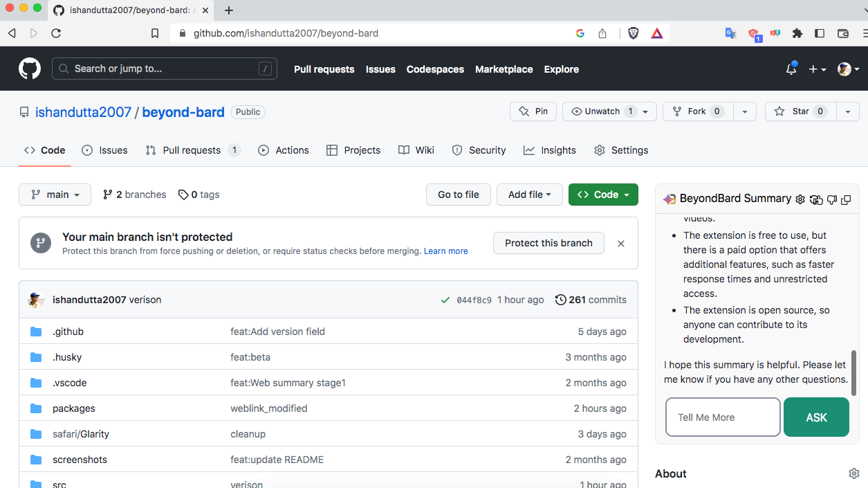Click the Brave Rewards triangle icon

[x=657, y=33]
